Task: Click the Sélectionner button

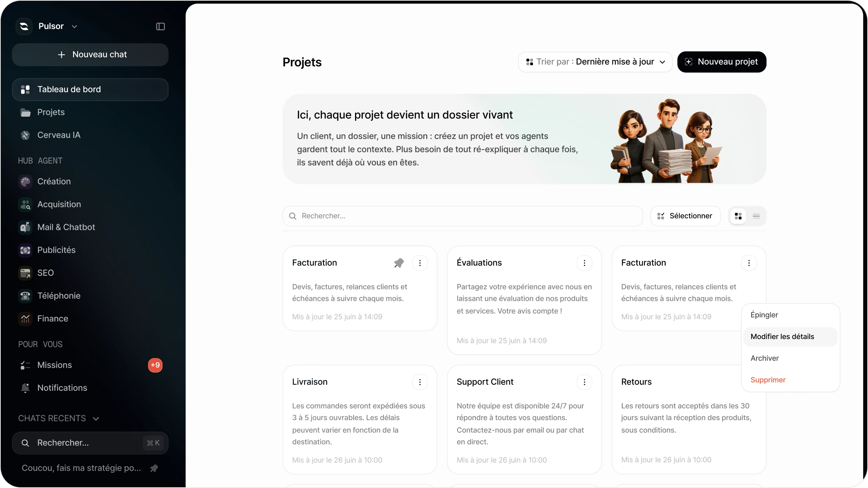Action: [685, 216]
